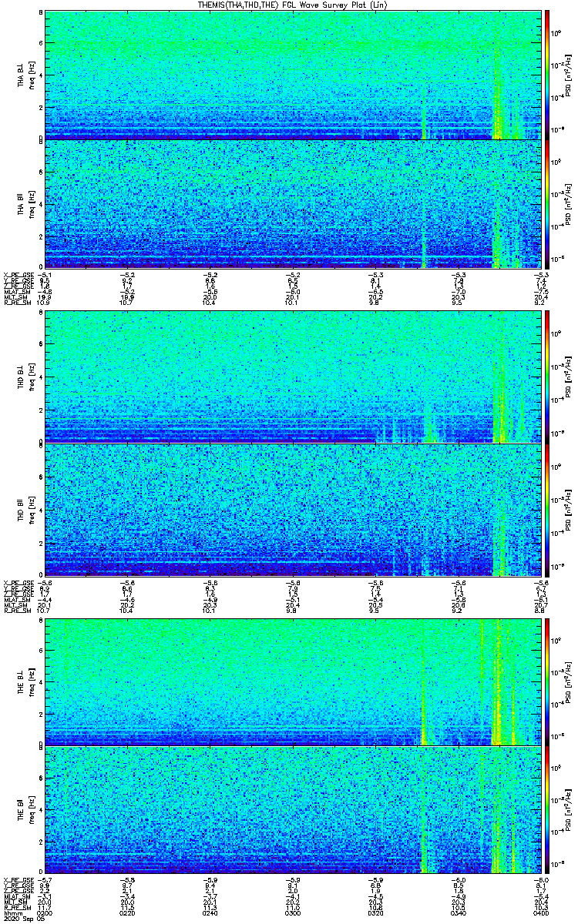578x924 pixels.
Task: Click the THD B-perpendicular spectrogram panel
Action: point(293,377)
